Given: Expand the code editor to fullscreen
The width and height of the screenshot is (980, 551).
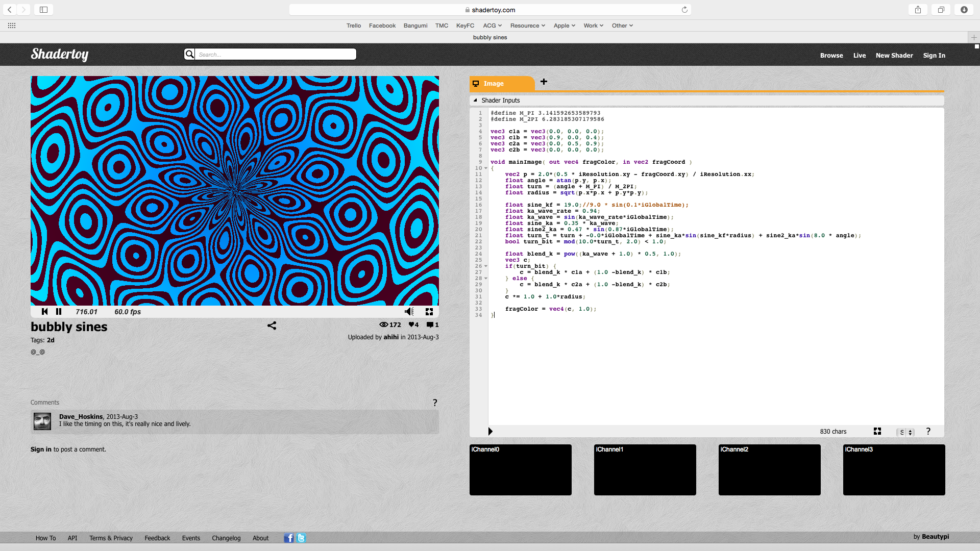Looking at the screenshot, I should point(877,432).
